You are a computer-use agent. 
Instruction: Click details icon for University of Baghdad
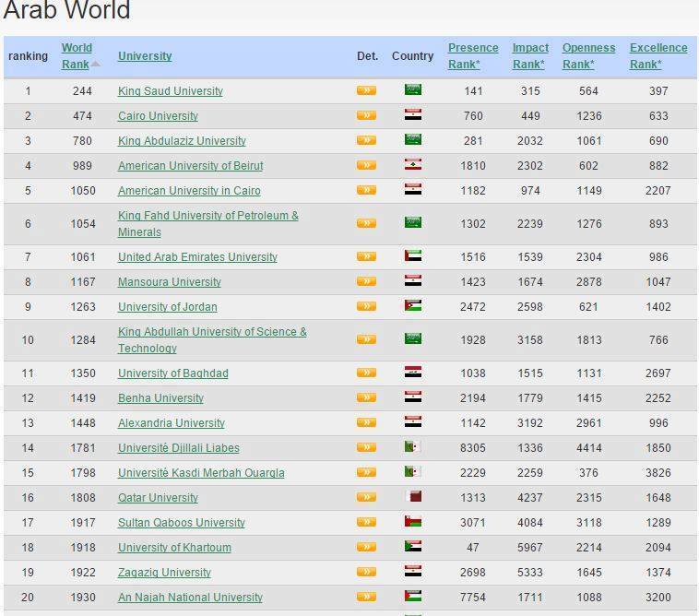click(x=366, y=373)
